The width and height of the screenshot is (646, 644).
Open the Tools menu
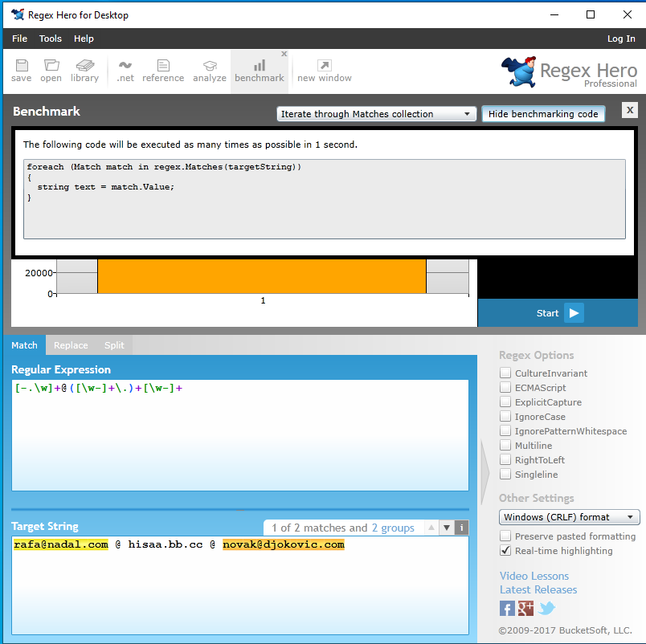click(x=50, y=38)
